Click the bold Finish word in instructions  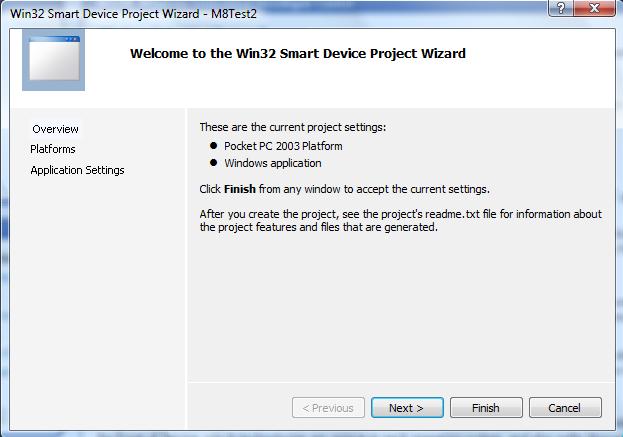240,189
